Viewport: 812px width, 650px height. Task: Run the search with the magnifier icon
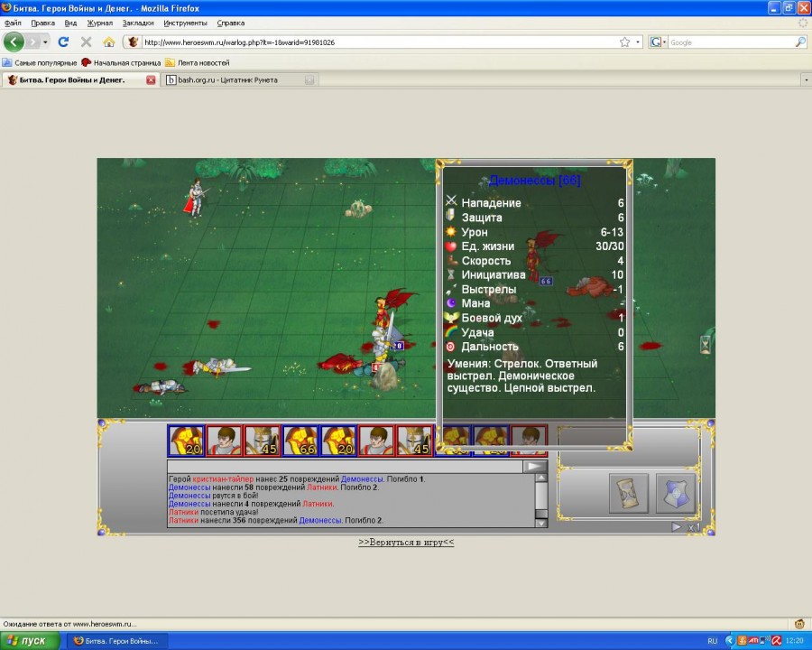coord(800,42)
